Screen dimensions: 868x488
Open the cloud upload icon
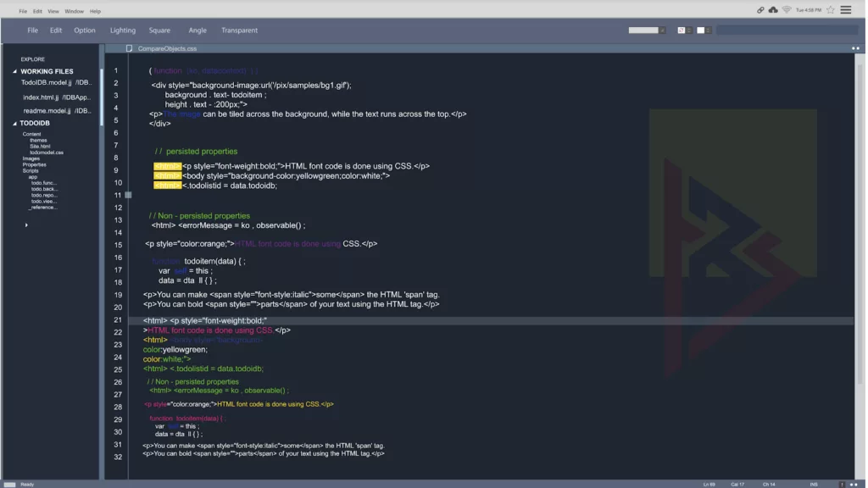click(x=773, y=10)
